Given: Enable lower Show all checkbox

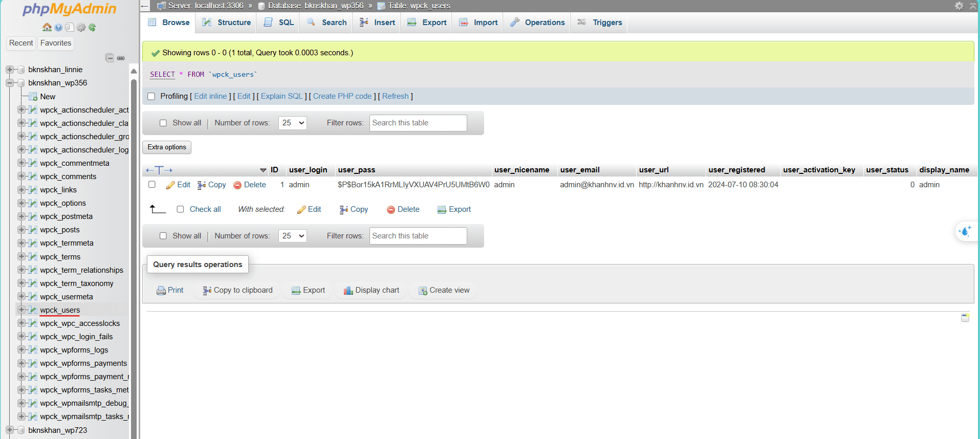Looking at the screenshot, I should (163, 236).
